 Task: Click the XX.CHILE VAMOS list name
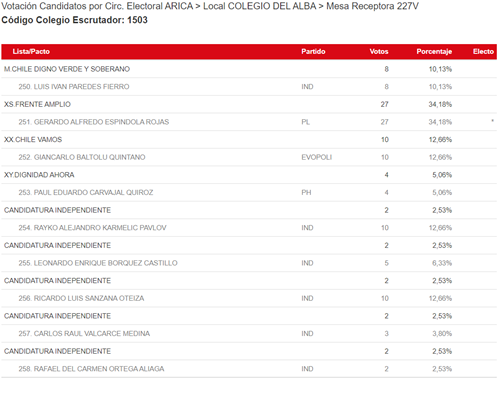33,140
